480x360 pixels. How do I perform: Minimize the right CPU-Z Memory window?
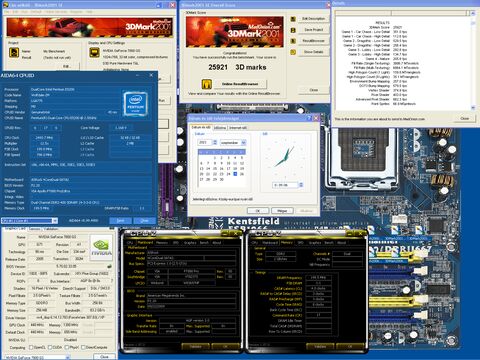pos(350,234)
